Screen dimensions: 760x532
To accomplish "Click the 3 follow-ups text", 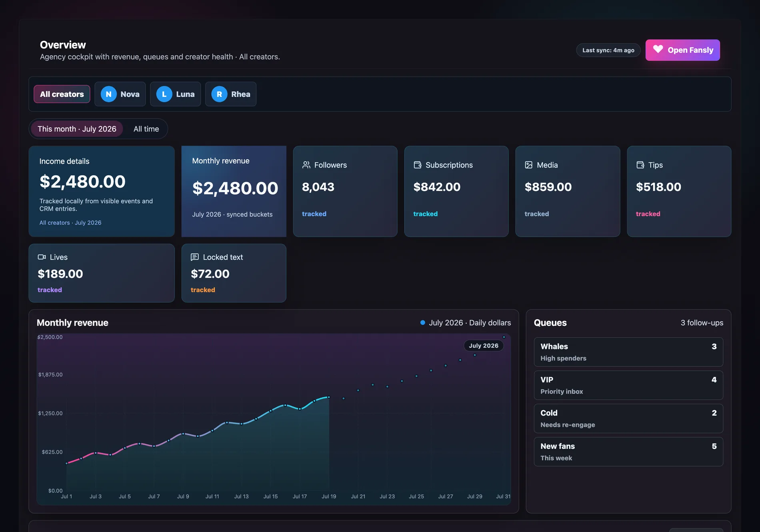I will pos(702,323).
